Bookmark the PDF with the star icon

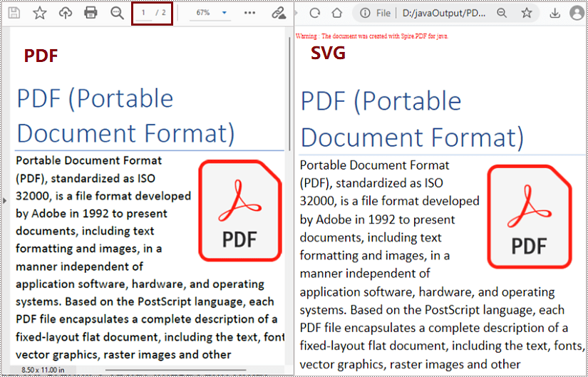39,13
